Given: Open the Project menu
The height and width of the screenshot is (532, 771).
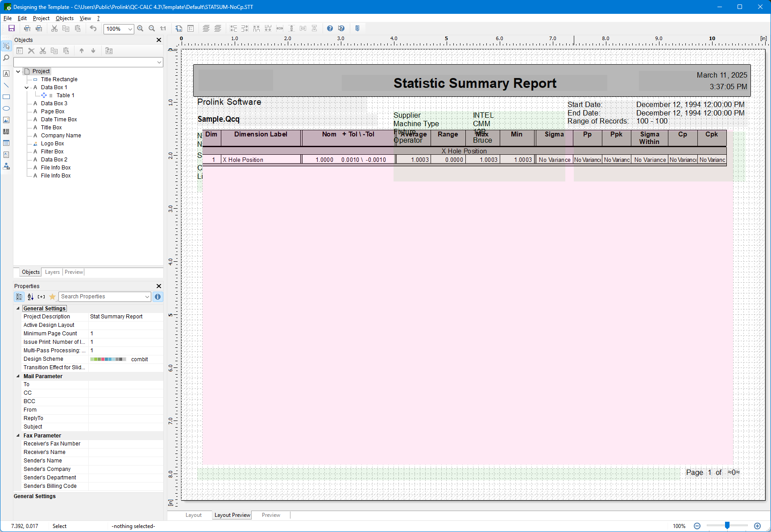Looking at the screenshot, I should [x=41, y=18].
